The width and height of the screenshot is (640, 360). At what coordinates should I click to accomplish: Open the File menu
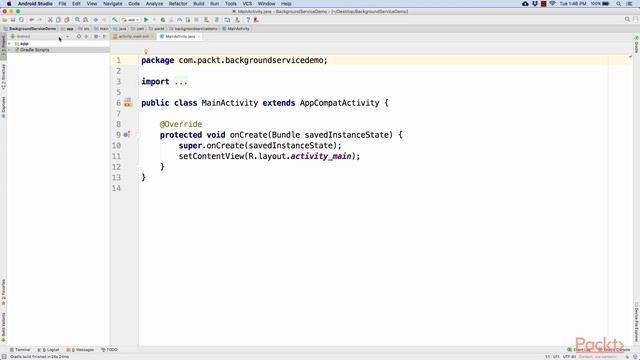[62, 4]
